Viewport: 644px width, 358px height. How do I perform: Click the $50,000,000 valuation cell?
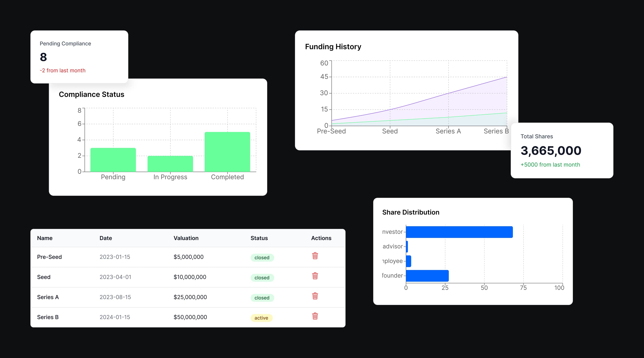point(190,317)
